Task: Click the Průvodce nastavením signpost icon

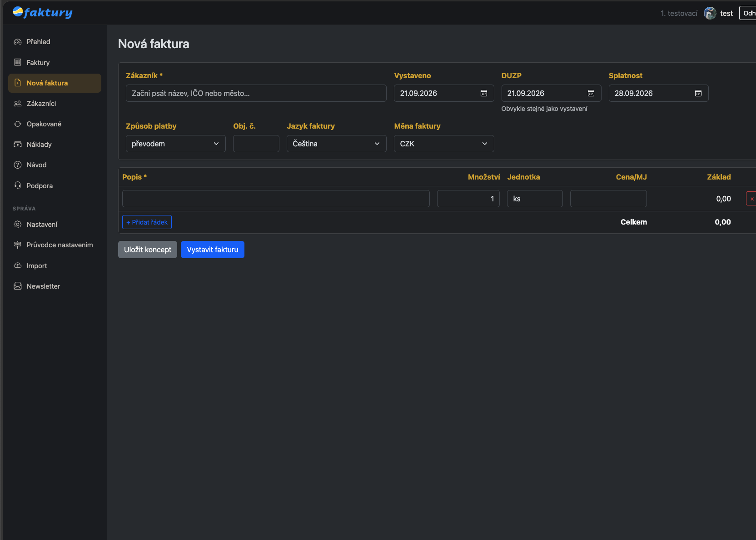Action: point(18,245)
